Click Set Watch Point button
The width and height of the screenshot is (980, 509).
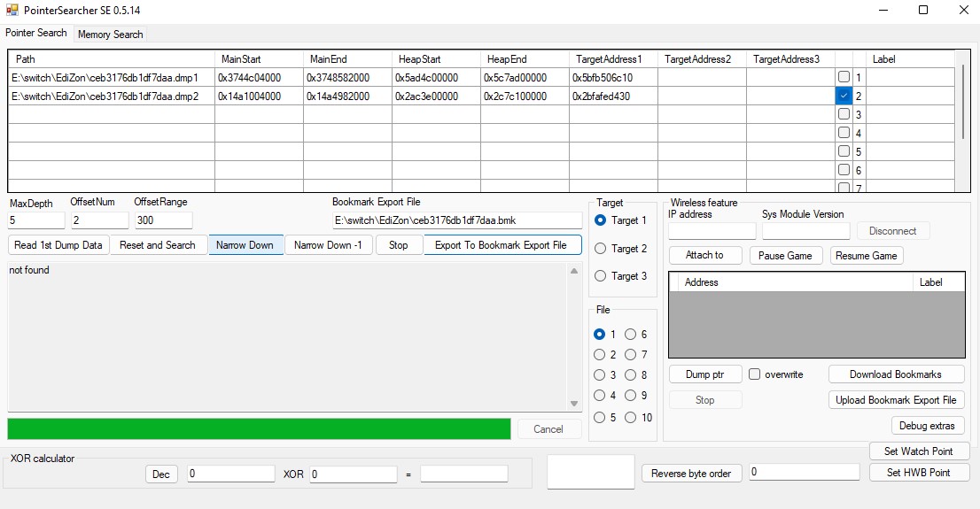[918, 451]
